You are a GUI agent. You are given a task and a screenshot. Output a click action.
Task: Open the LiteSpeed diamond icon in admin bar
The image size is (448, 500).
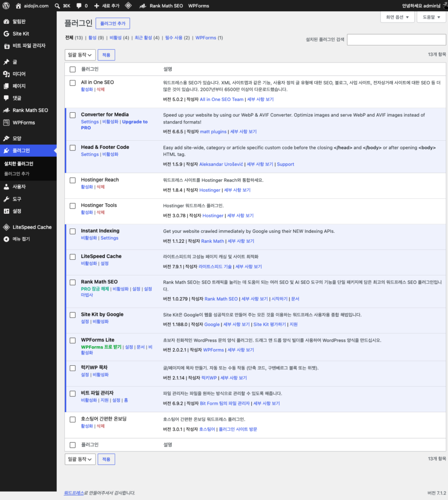coord(128,5)
